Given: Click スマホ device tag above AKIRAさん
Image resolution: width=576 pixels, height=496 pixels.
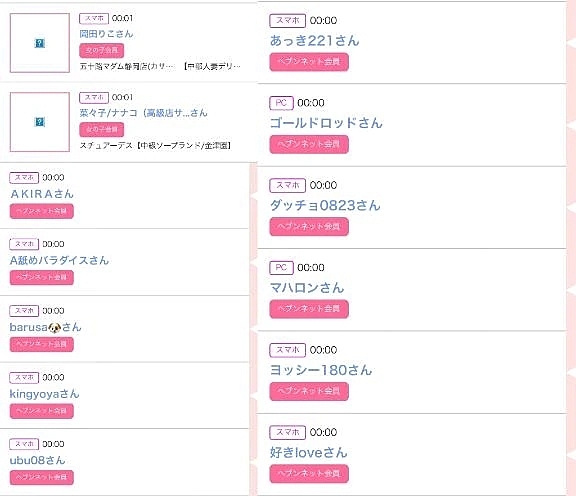Looking at the screenshot, I should pyautogui.click(x=24, y=177).
